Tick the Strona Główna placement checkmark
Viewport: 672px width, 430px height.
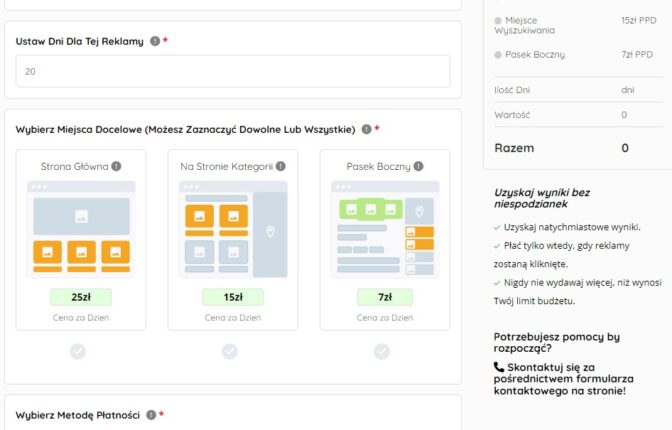[x=78, y=351]
